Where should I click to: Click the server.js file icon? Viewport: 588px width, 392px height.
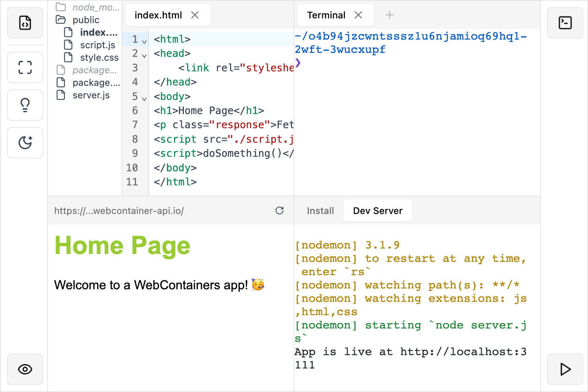click(61, 95)
